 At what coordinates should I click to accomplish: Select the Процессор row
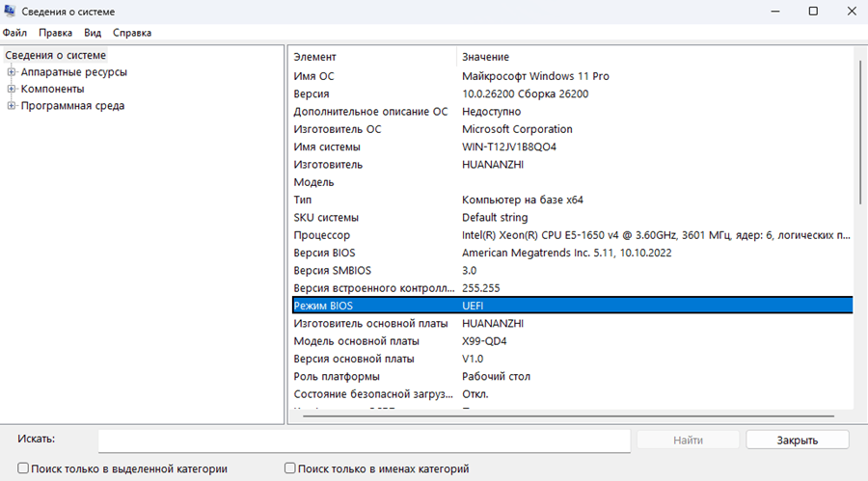pos(572,235)
